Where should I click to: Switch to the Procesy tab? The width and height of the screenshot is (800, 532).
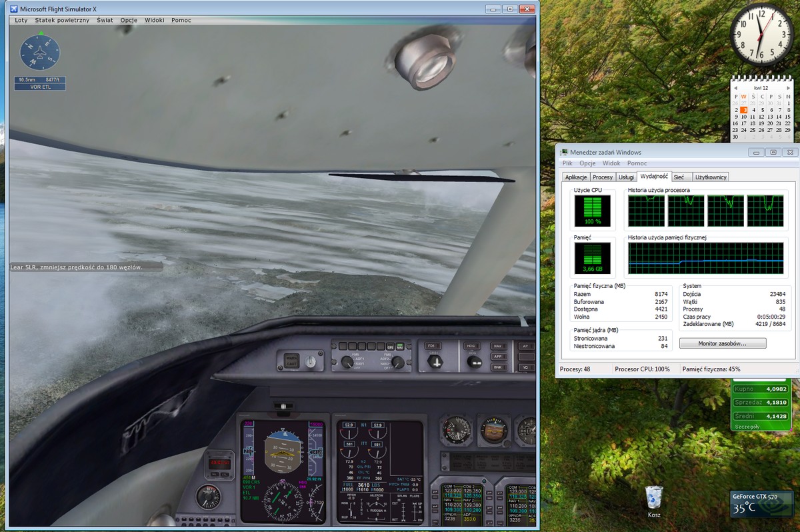tap(603, 177)
